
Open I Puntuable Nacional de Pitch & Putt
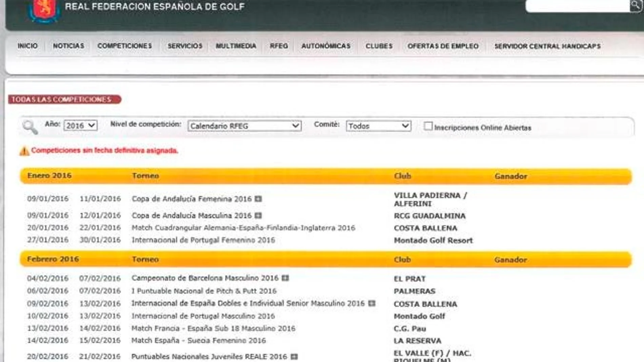click(204, 291)
